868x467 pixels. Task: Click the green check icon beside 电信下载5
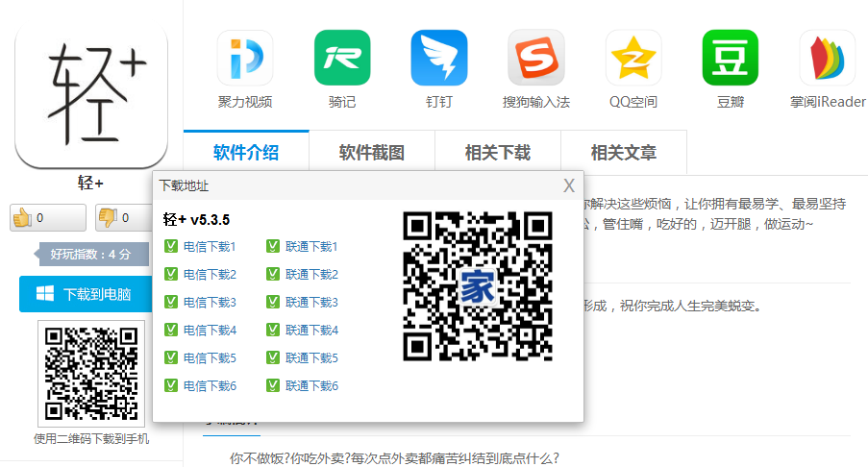(x=171, y=358)
